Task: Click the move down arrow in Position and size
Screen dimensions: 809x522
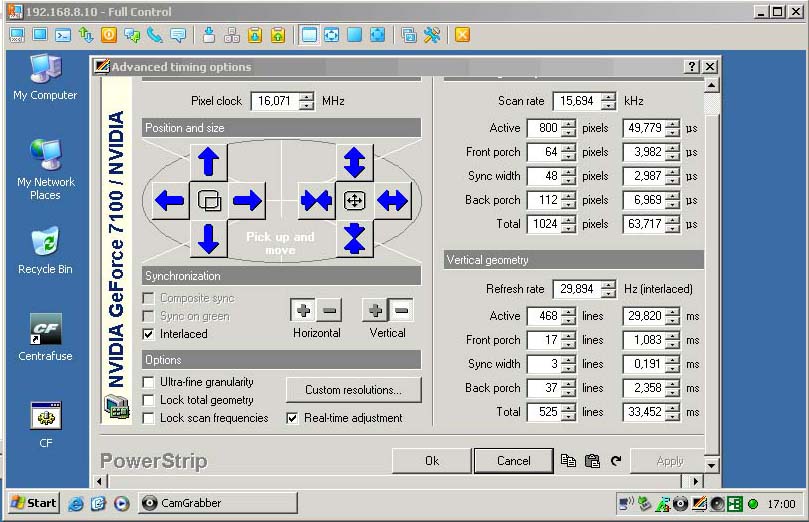Action: pyautogui.click(x=208, y=239)
